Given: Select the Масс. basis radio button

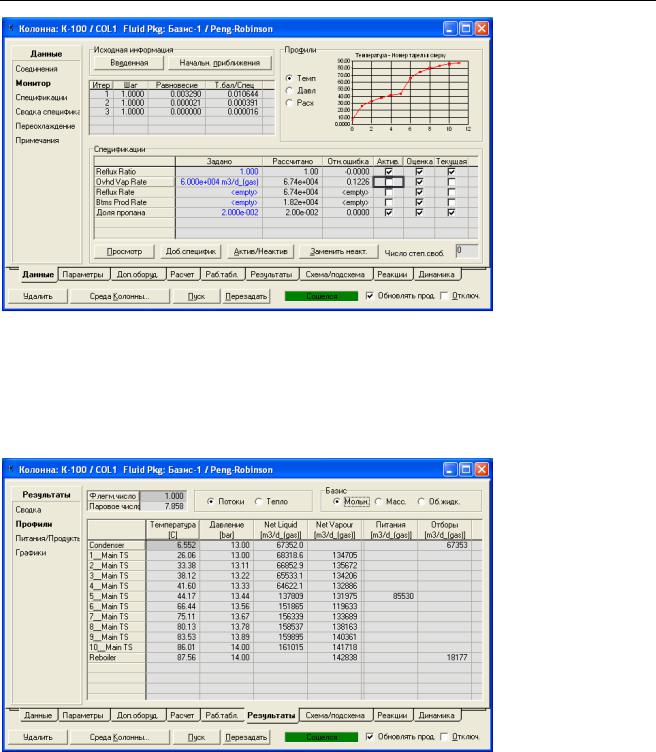Looking at the screenshot, I should [378, 501].
